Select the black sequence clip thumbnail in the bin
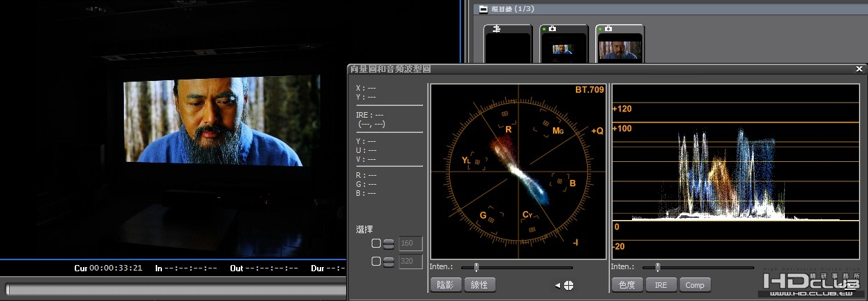 [508, 43]
